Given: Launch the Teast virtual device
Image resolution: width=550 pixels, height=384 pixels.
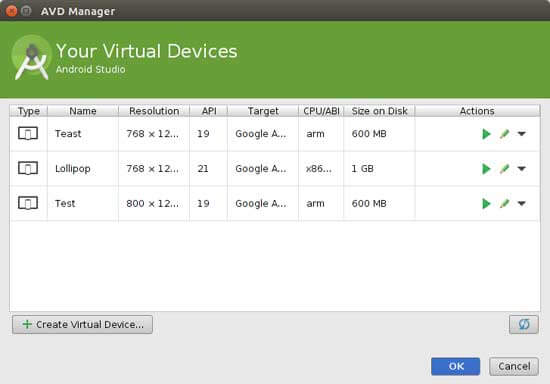Looking at the screenshot, I should coord(486,134).
